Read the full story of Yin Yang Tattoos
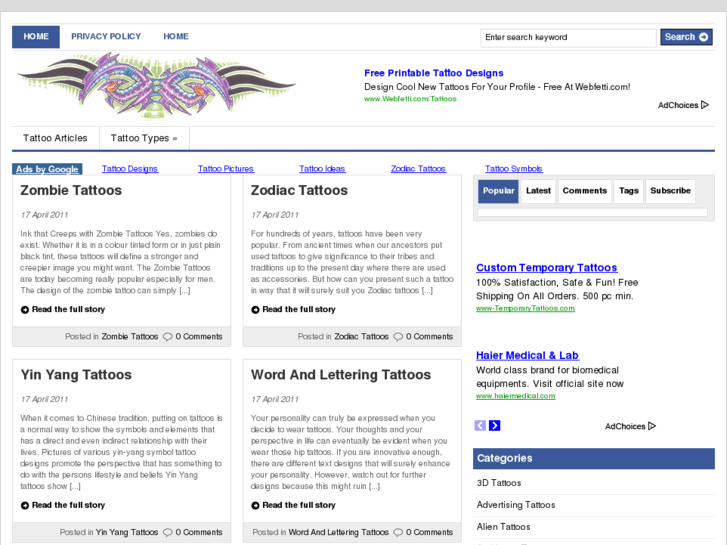This screenshot has height=545, width=727. click(x=68, y=505)
